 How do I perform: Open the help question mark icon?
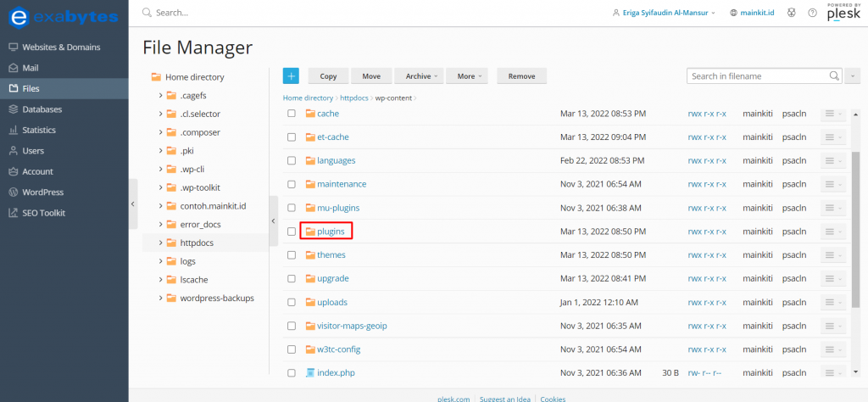tap(813, 13)
